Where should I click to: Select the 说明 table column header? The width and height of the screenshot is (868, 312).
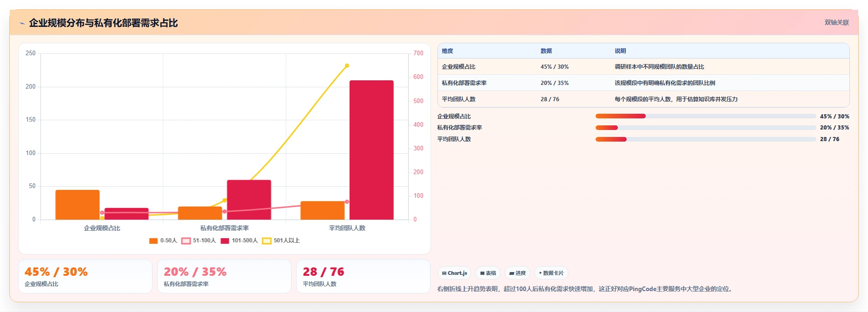620,51
